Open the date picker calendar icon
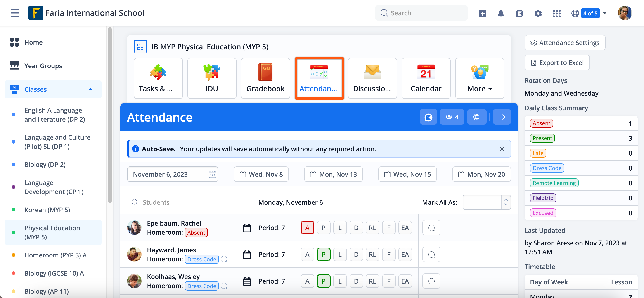Viewport: 644px width, 298px height. point(212,174)
